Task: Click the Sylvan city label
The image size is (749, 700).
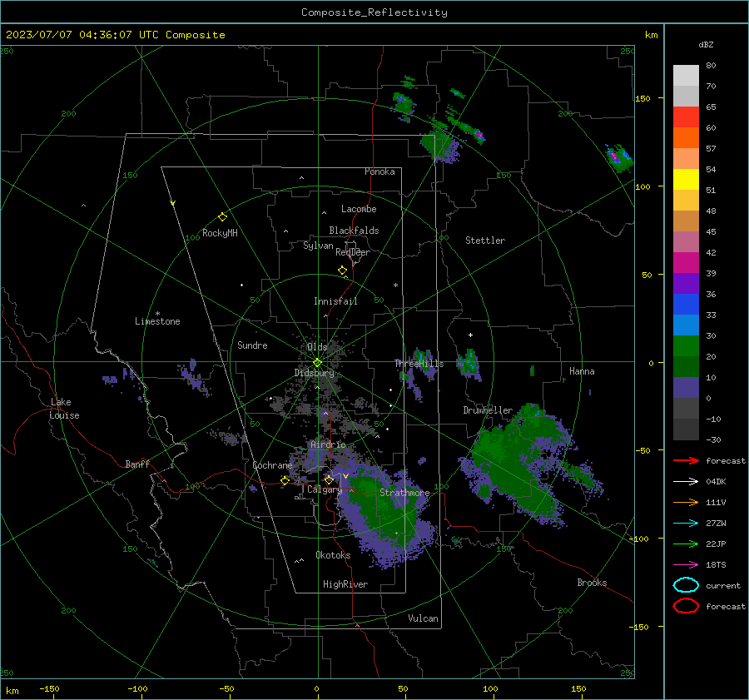Action: [318, 246]
